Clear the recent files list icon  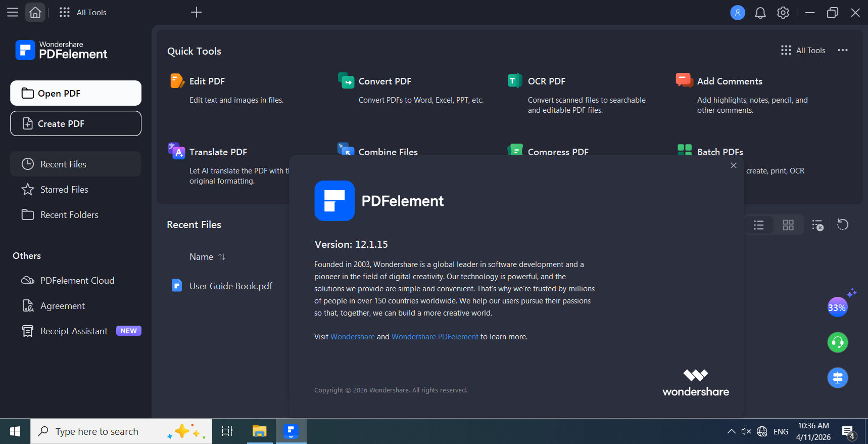(x=817, y=225)
